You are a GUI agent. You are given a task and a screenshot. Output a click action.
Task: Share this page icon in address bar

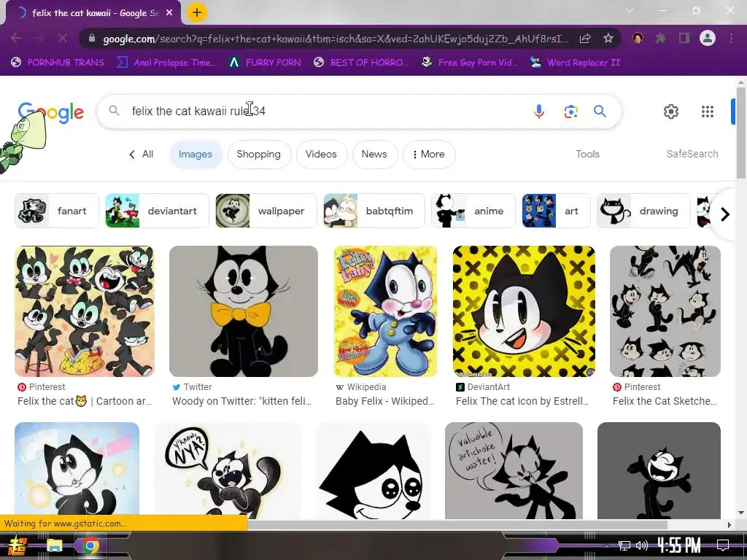(585, 38)
